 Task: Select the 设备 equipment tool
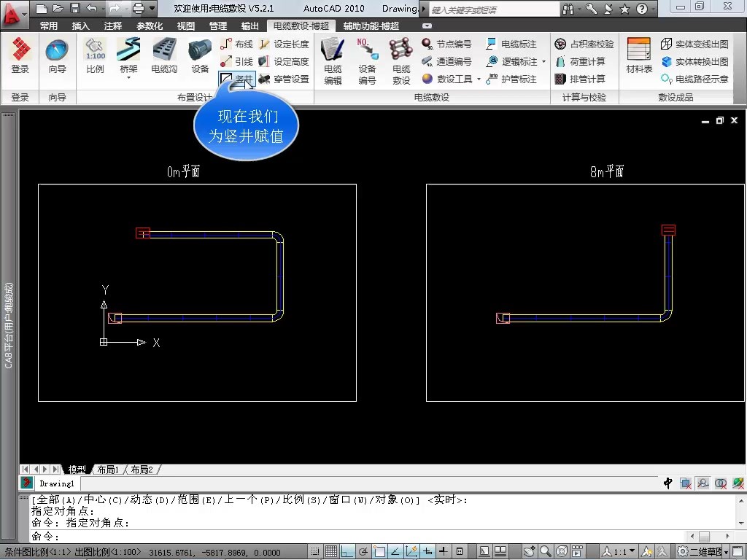pyautogui.click(x=200, y=56)
